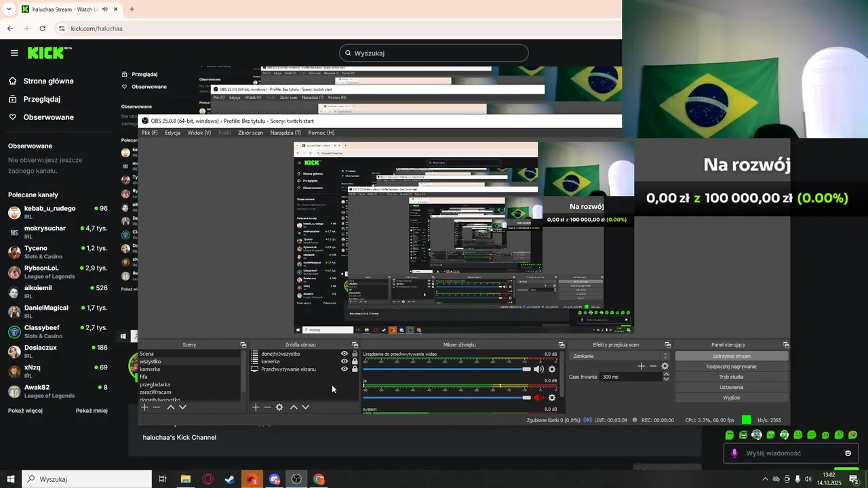Remove transition in Efekty przejścia scen

point(653,366)
